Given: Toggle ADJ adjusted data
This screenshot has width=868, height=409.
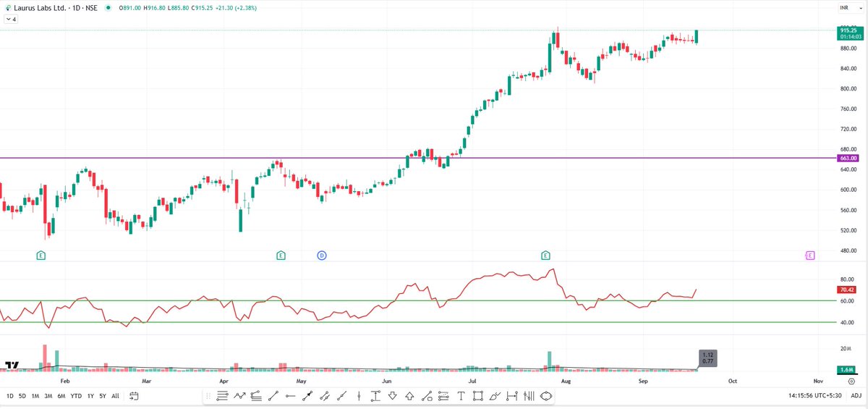Looking at the screenshot, I should pos(856,396).
